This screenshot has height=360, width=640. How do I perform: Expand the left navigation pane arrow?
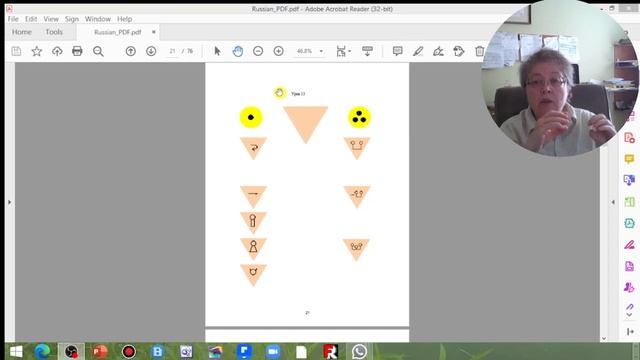click(x=9, y=202)
